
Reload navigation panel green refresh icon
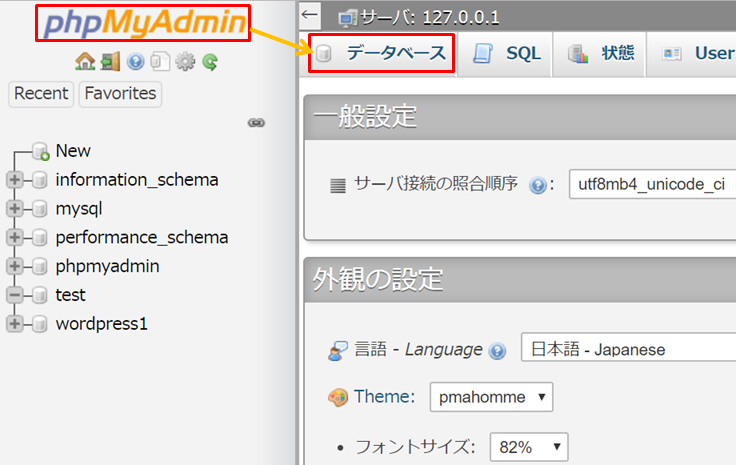coord(210,61)
